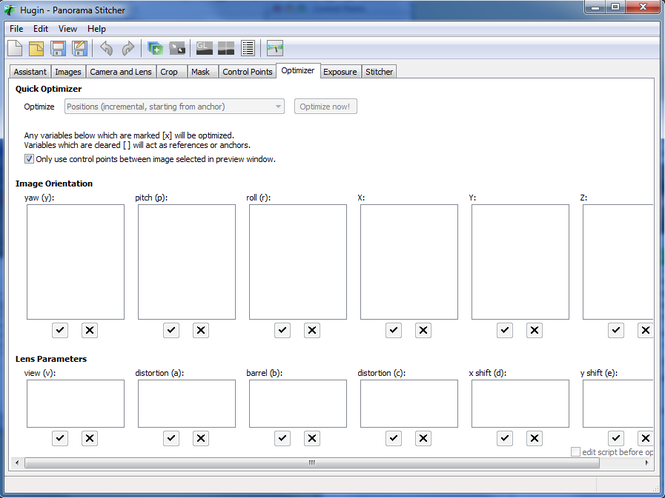Toggle 'edit script before optimizing' checkbox
The width and height of the screenshot is (665, 498).
click(x=575, y=452)
